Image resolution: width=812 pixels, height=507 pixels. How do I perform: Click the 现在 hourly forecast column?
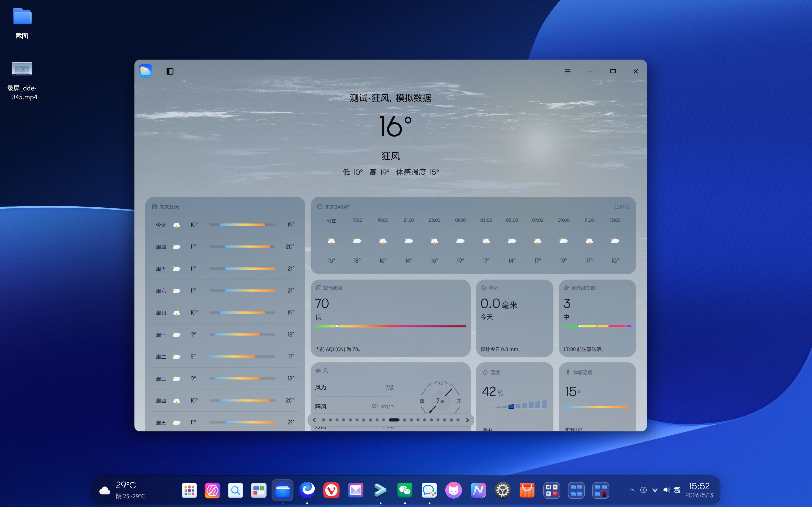click(331, 240)
